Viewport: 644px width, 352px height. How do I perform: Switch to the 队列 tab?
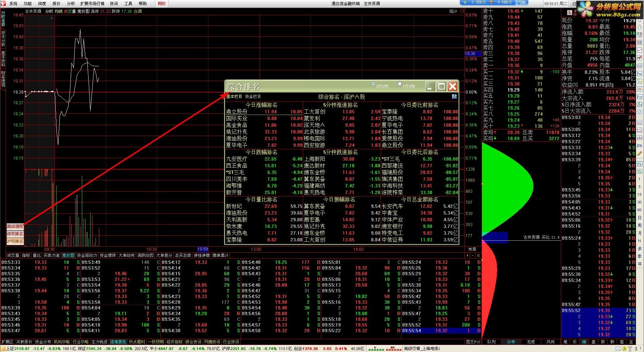[x=491, y=342]
